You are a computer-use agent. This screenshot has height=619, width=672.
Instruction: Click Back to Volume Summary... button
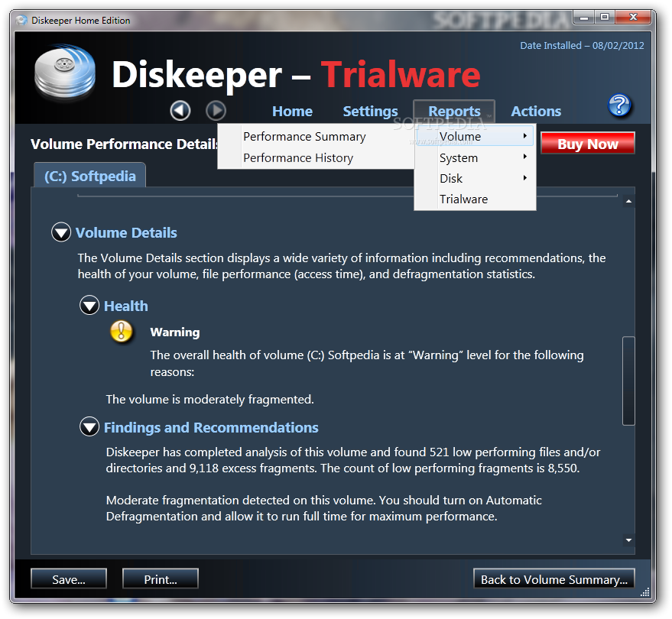coord(554,579)
